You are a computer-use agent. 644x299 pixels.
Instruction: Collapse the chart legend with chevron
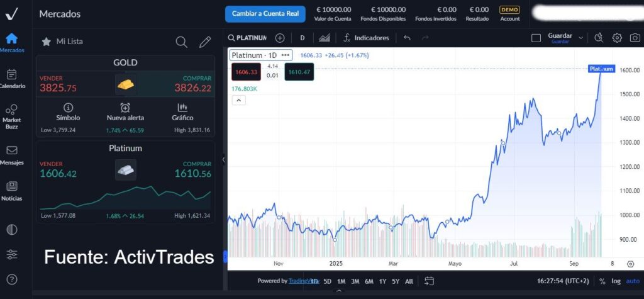[238, 100]
